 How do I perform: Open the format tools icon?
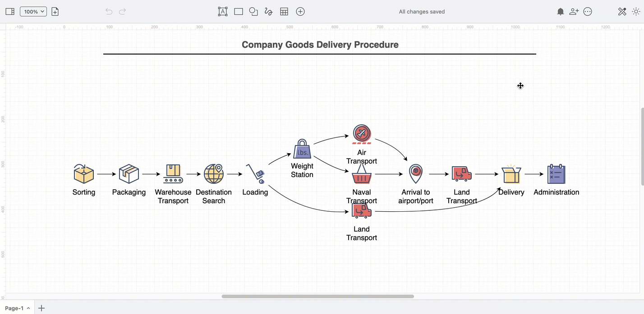pyautogui.click(x=622, y=12)
